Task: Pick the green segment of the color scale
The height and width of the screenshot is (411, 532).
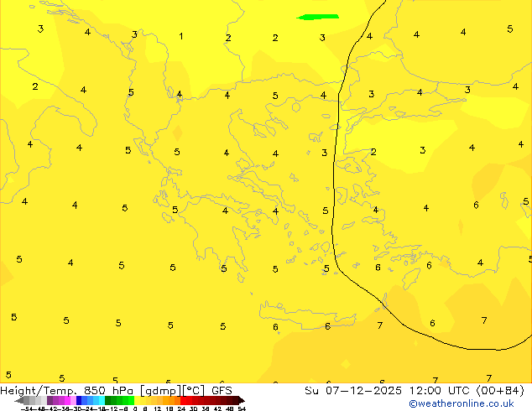Action: (117, 400)
